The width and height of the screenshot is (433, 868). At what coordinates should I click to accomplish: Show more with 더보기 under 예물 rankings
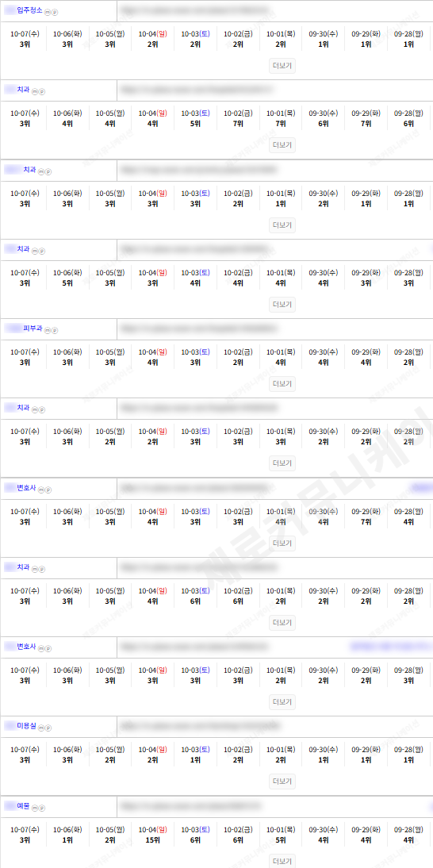point(282,861)
